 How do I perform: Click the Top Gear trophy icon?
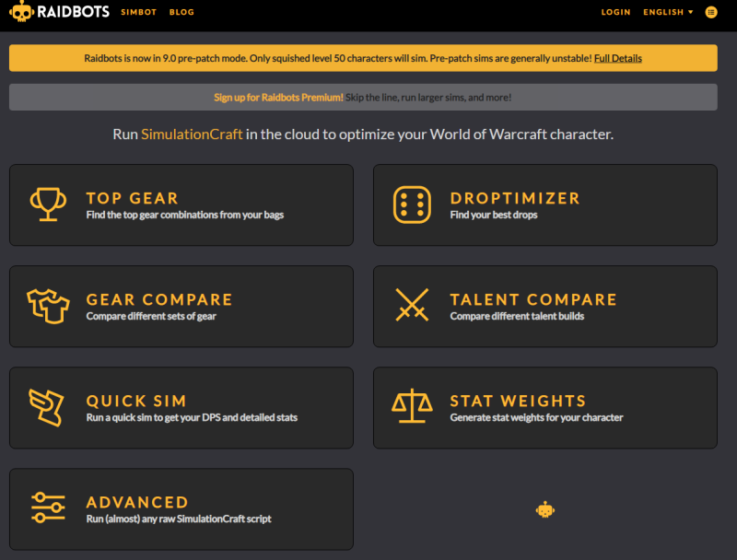click(x=48, y=204)
